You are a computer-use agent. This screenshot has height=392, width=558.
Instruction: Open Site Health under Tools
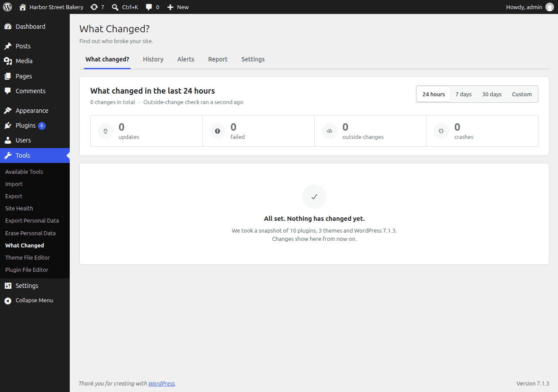coord(19,208)
